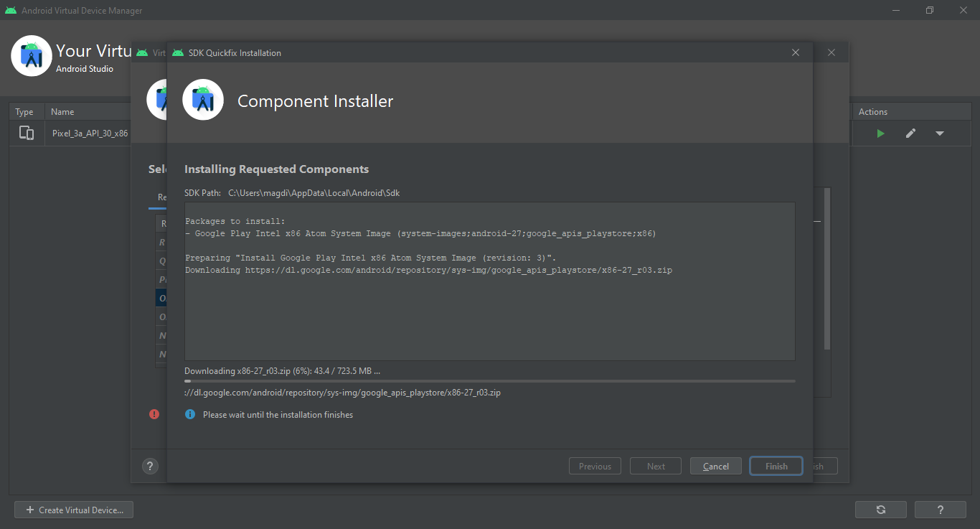Click the Google Play Intel x86 Atom package line
The image size is (980, 529).
point(420,233)
